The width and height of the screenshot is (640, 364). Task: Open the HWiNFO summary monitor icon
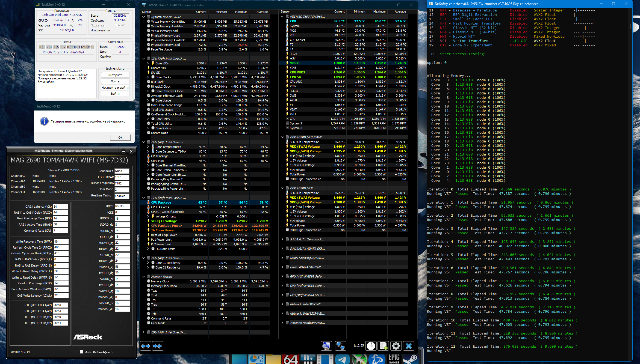(x=326, y=346)
